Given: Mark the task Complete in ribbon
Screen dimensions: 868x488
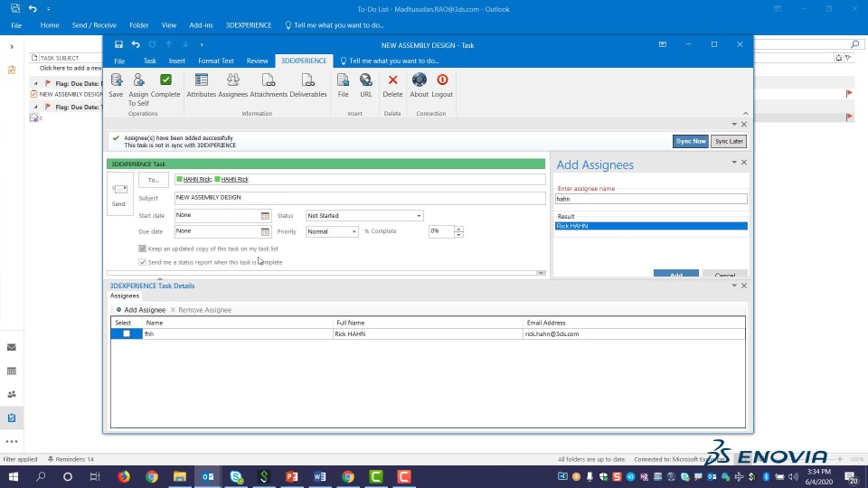Looking at the screenshot, I should [x=165, y=81].
